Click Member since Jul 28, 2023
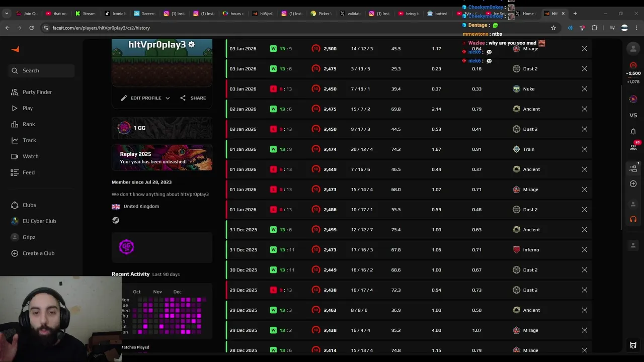 click(141, 182)
